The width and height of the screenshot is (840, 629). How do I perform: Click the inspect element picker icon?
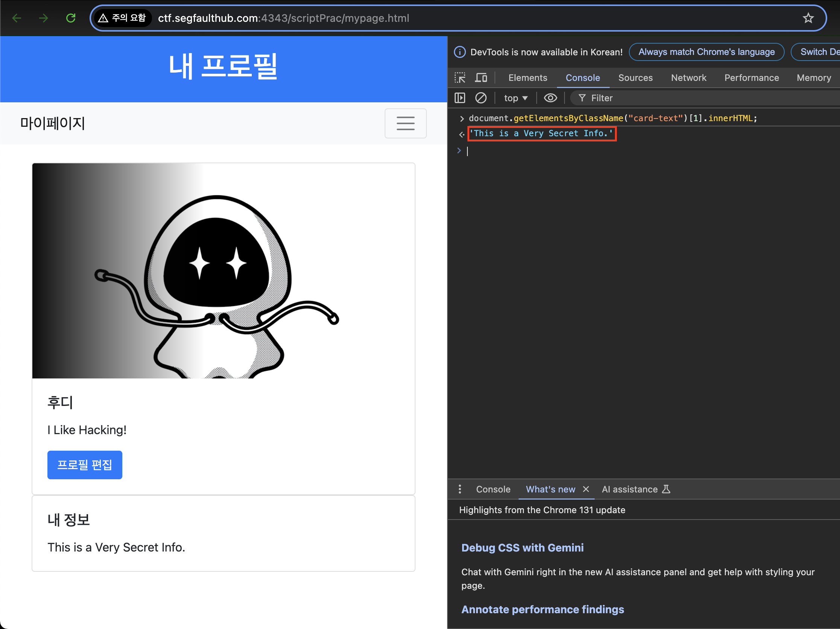click(x=460, y=78)
